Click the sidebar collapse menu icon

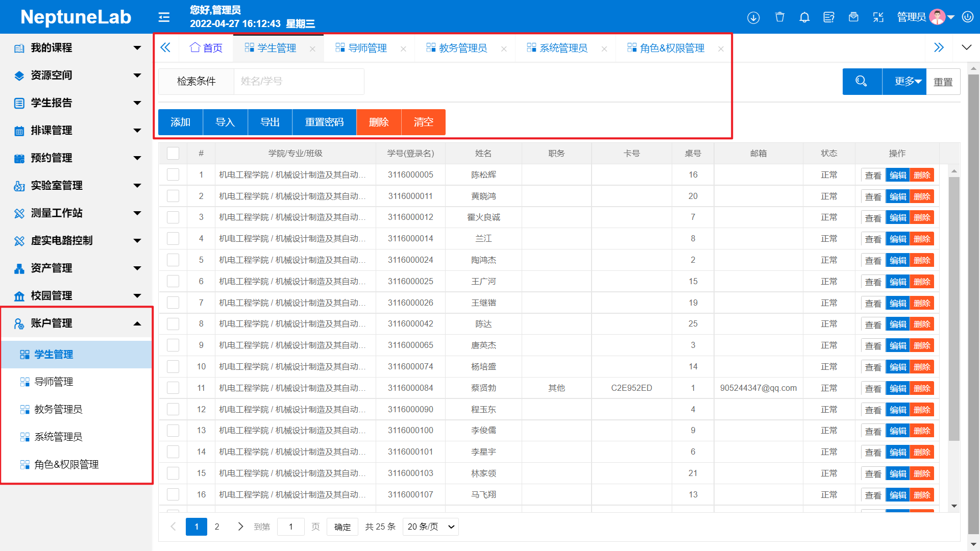[x=164, y=17]
